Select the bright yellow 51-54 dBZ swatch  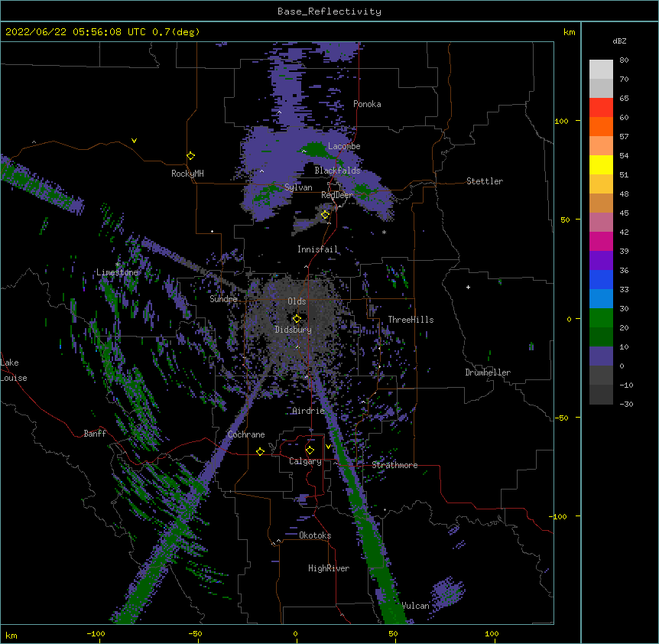coord(601,164)
